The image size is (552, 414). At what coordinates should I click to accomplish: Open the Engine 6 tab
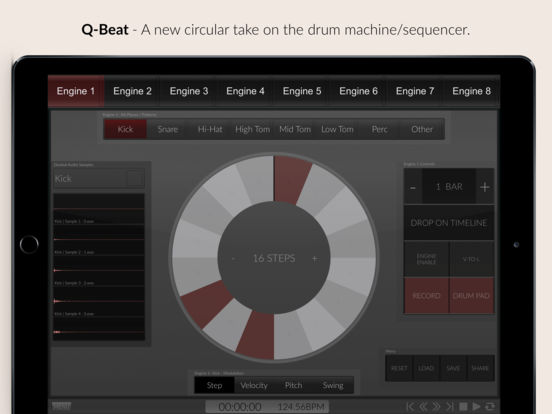(358, 91)
